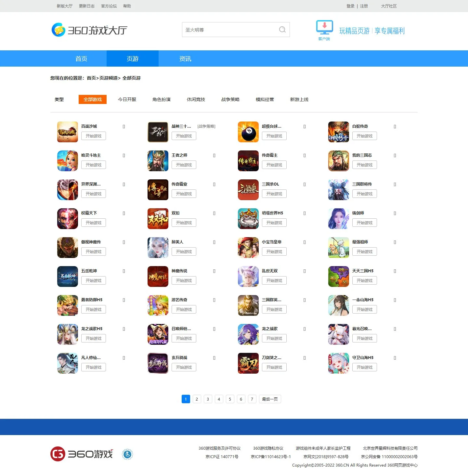
Task: Click 开始游戏 under 传奇霸业
Action: coord(184,194)
